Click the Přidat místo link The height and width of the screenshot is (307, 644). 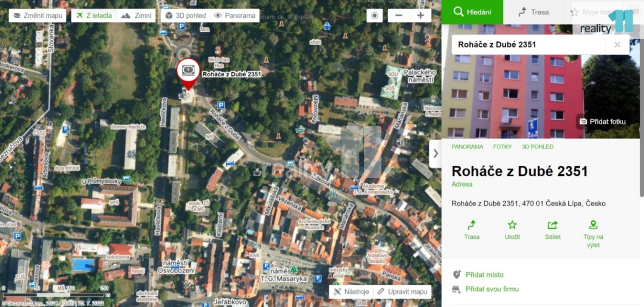(x=484, y=275)
